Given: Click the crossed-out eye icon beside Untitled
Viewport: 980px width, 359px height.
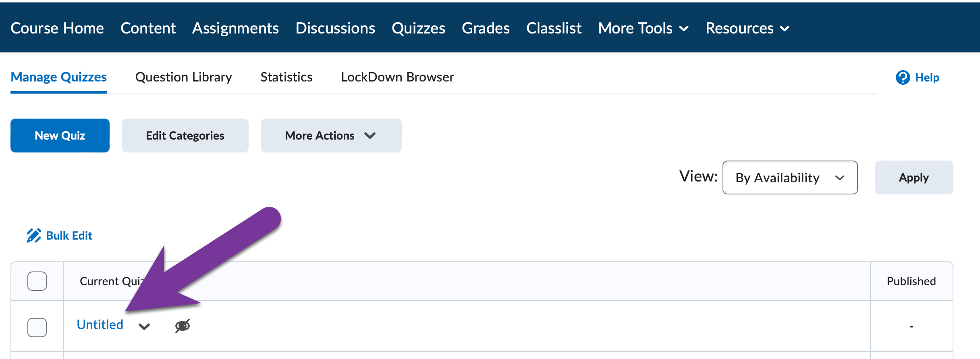Looking at the screenshot, I should coord(182,325).
